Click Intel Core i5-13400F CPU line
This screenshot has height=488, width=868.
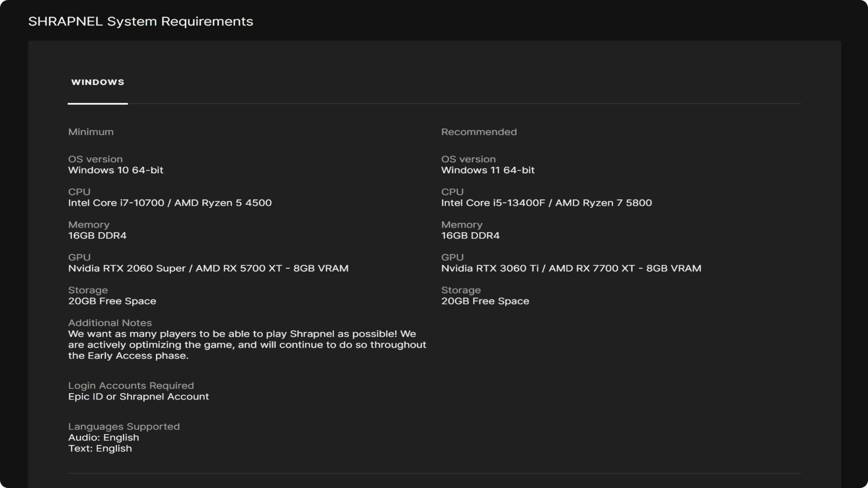(x=546, y=203)
